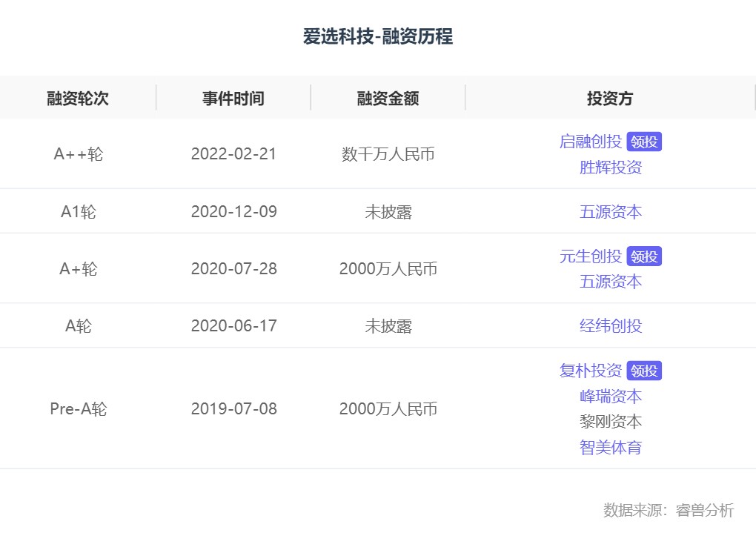The width and height of the screenshot is (756, 550).
Task: Select the Pre-A轮 round cell
Action: [x=78, y=408]
